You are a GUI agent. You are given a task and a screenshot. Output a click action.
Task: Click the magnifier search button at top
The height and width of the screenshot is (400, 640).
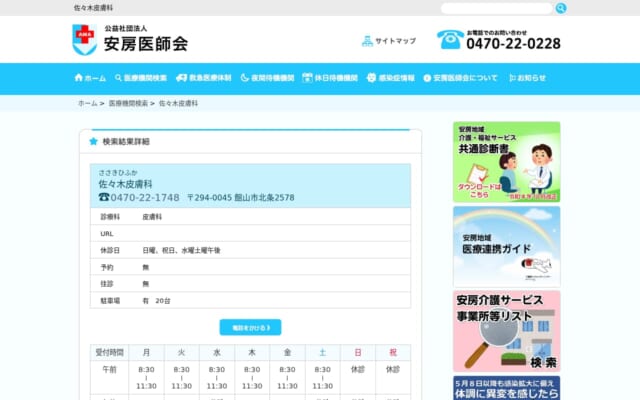pos(561,8)
